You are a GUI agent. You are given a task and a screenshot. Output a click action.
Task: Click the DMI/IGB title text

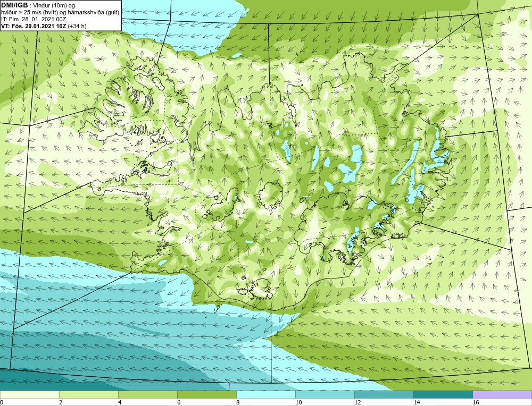pyautogui.click(x=14, y=5)
